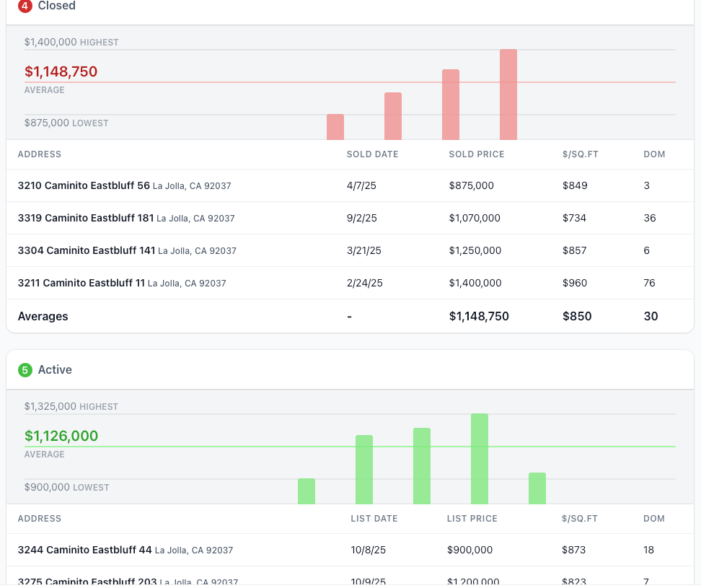Image resolution: width=701 pixels, height=588 pixels.
Task: Click the tallest green bar in the Active chart
Action: click(480, 458)
